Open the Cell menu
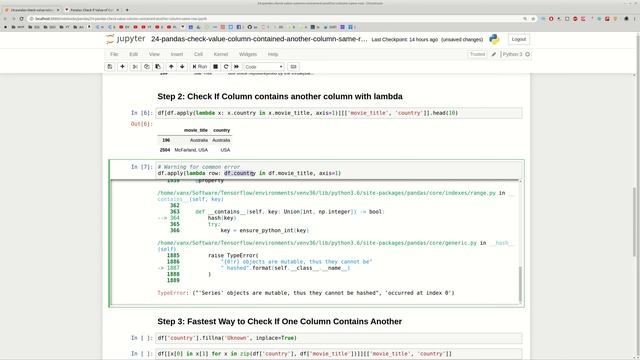 point(198,54)
